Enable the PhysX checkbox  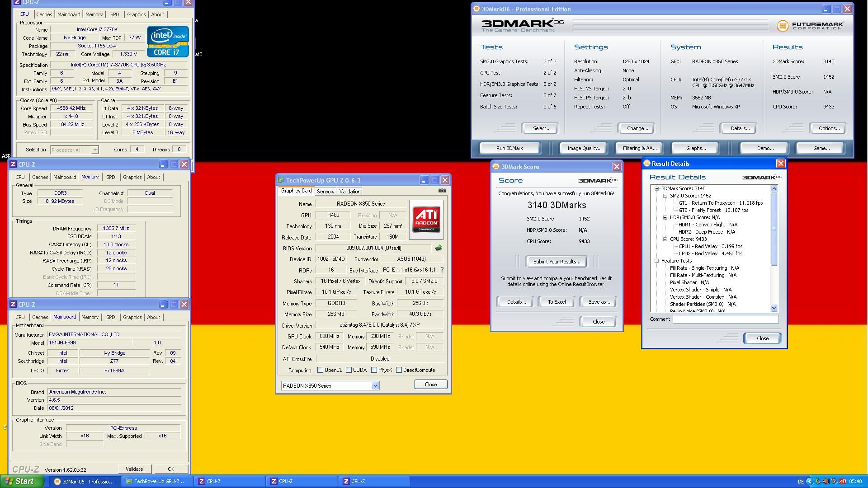click(374, 370)
